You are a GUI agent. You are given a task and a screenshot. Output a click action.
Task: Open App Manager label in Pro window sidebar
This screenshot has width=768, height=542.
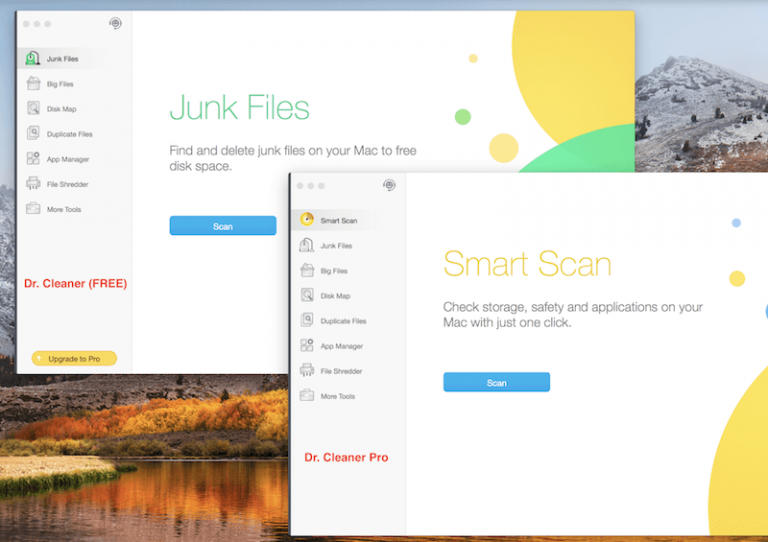pos(342,347)
